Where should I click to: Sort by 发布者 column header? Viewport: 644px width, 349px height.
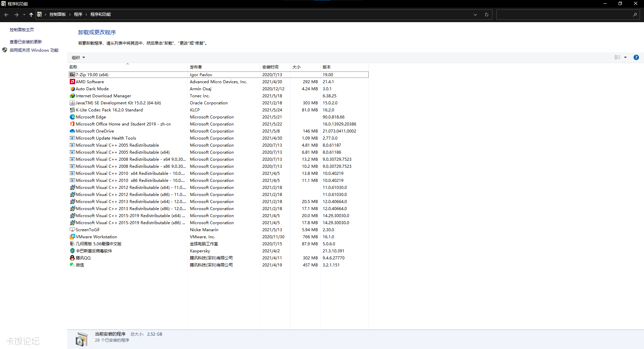(x=224, y=67)
